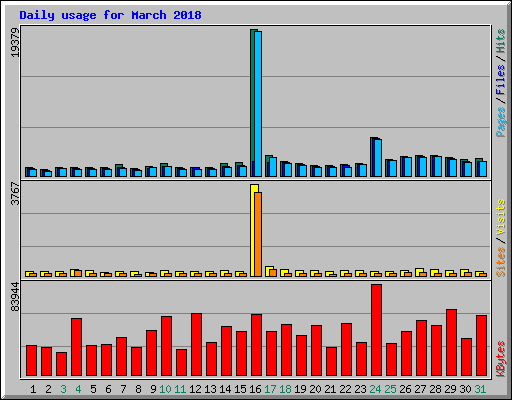Select green weekend day label 11

pos(180,389)
